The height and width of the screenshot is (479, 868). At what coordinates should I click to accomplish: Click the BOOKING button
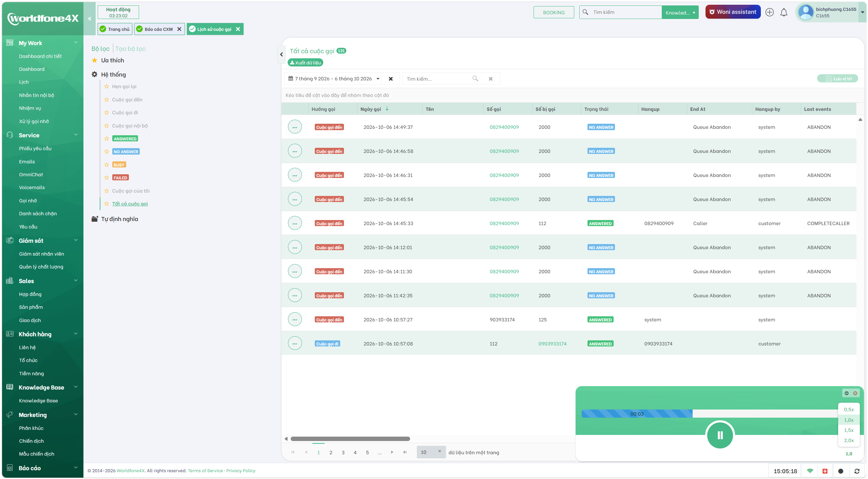(x=554, y=13)
